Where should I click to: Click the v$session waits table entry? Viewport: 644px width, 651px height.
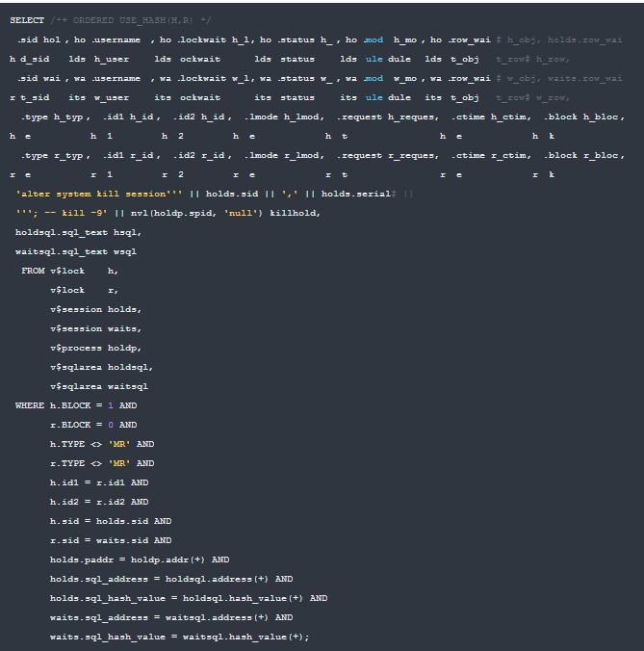tap(95, 328)
